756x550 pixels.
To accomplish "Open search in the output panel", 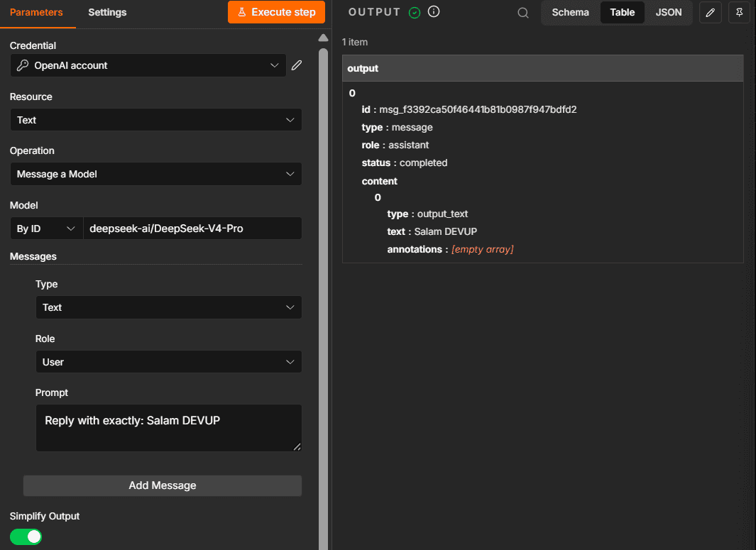I will pos(522,13).
